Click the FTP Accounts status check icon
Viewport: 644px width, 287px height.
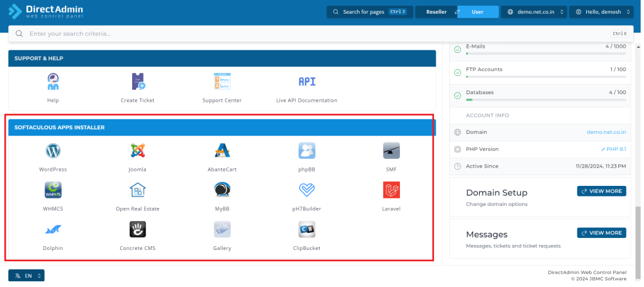(x=458, y=73)
